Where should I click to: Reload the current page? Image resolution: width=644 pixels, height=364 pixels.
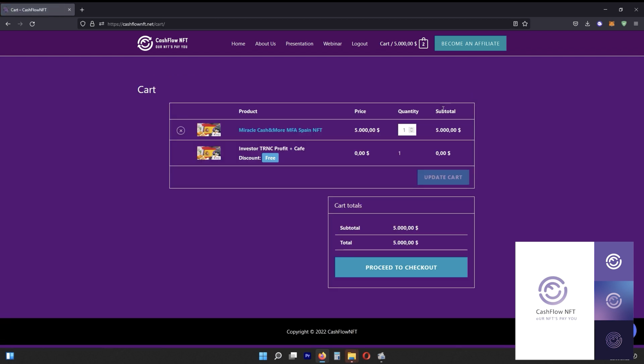click(x=32, y=24)
